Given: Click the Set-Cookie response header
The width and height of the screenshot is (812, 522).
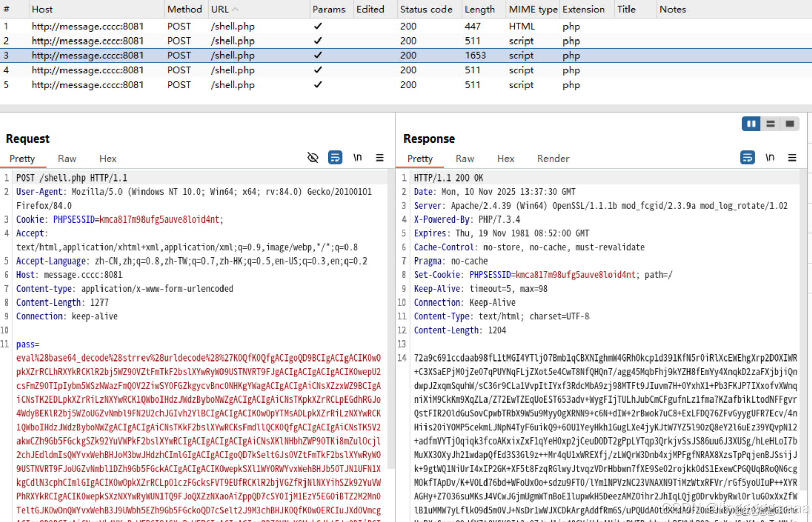Looking at the screenshot, I should (543, 275).
